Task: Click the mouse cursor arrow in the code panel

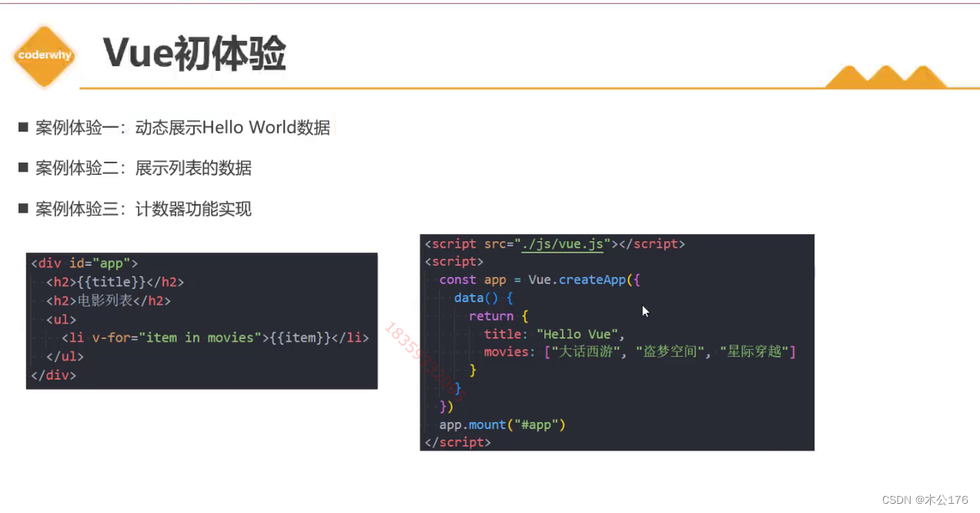Action: [x=645, y=311]
